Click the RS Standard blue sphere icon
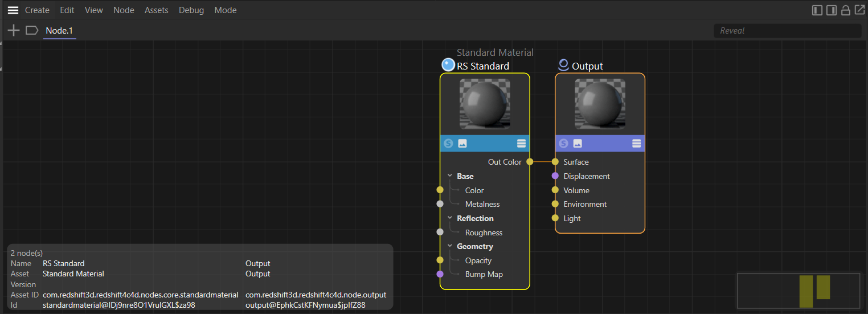 [x=448, y=64]
